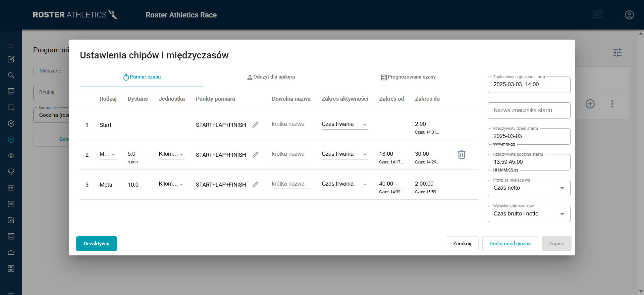Click Zakres do 2:00:00 field
The height and width of the screenshot is (295, 644).
pyautogui.click(x=427, y=184)
